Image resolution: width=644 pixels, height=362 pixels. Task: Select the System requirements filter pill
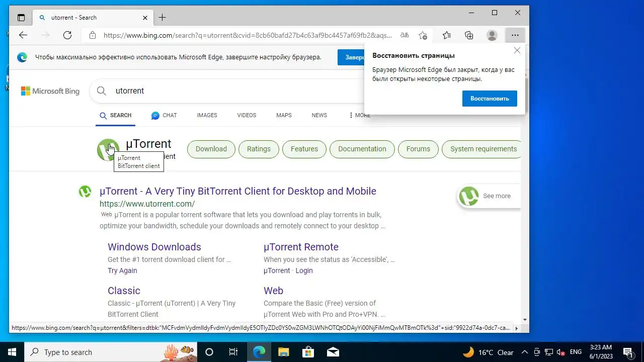point(481,149)
